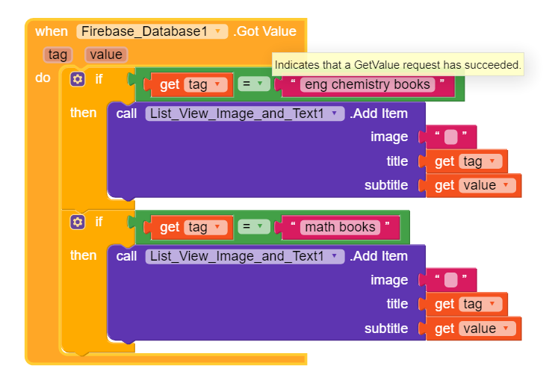Select the tag event parameter
555x392 pixels.
(x=58, y=55)
